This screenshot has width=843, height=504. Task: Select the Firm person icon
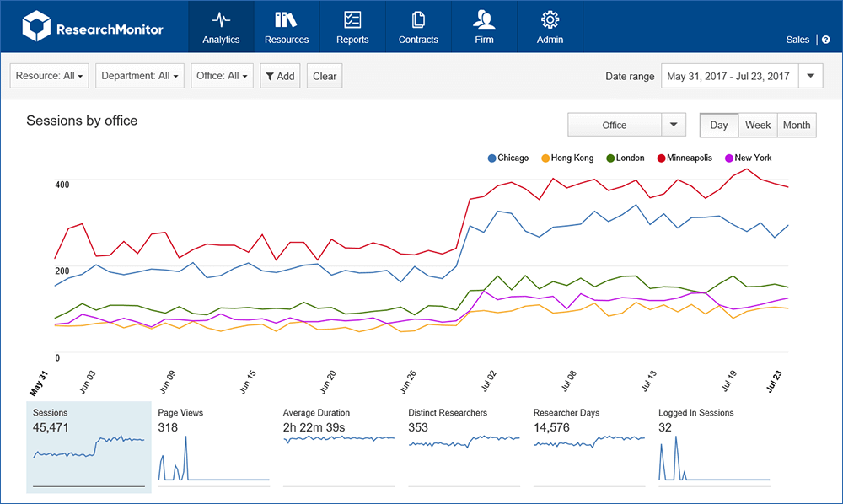pyautogui.click(x=484, y=19)
